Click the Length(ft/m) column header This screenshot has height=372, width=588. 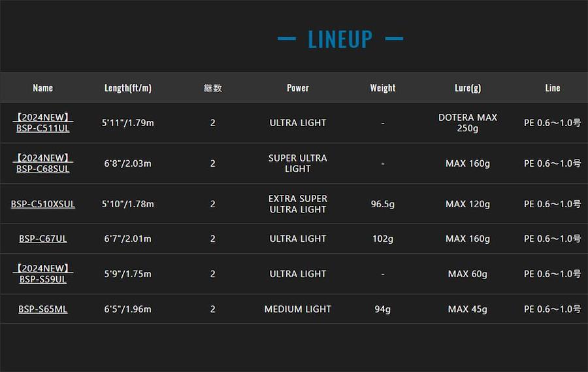(127, 88)
